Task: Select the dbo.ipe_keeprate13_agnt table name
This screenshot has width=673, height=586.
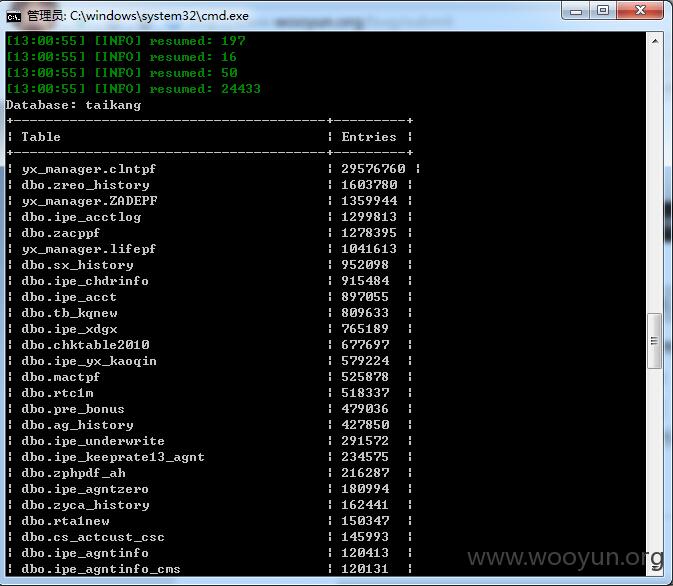Action: 113,458
